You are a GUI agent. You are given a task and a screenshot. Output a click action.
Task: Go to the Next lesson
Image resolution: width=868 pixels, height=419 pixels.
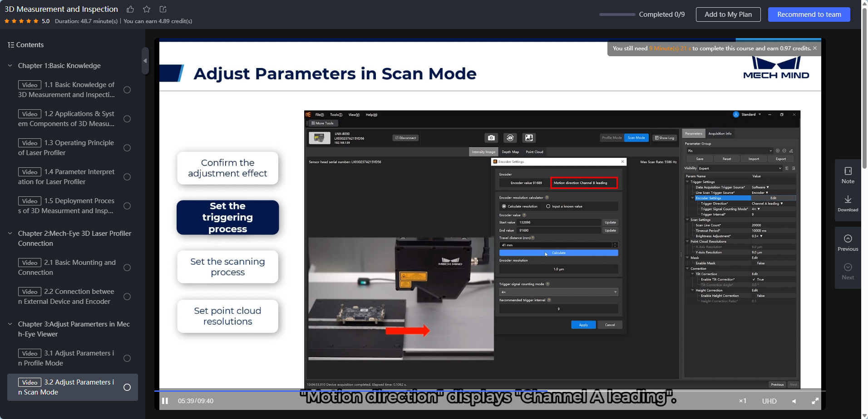coord(848,271)
